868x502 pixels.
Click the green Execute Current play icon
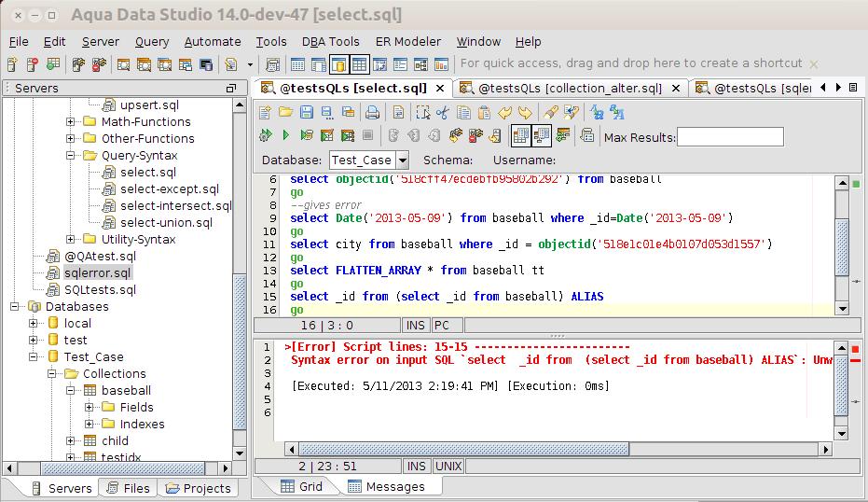286,135
